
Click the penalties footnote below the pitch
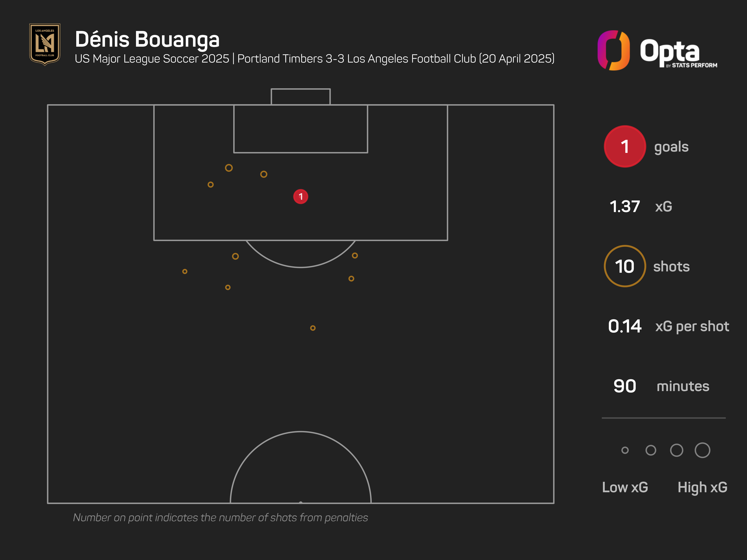point(220,517)
